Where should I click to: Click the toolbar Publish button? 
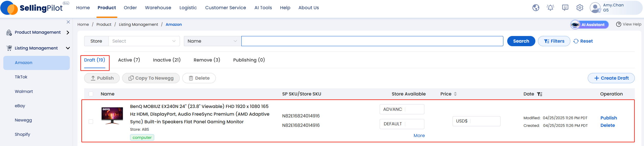(x=102, y=78)
